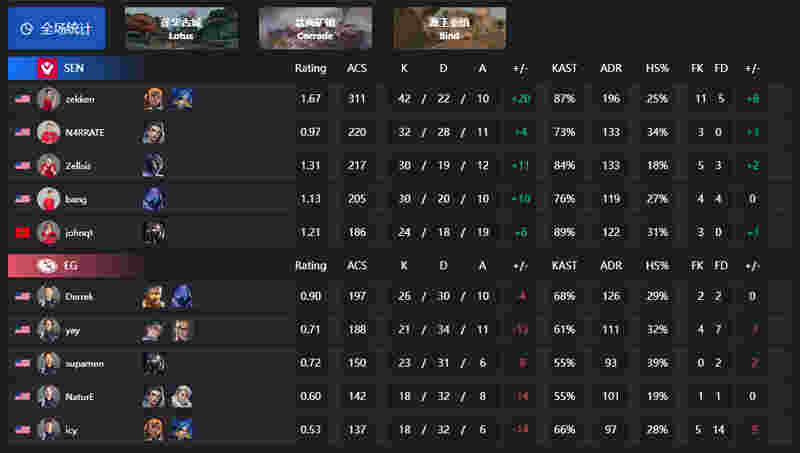
Task: Switch to the Blind map tab
Action: point(449,28)
